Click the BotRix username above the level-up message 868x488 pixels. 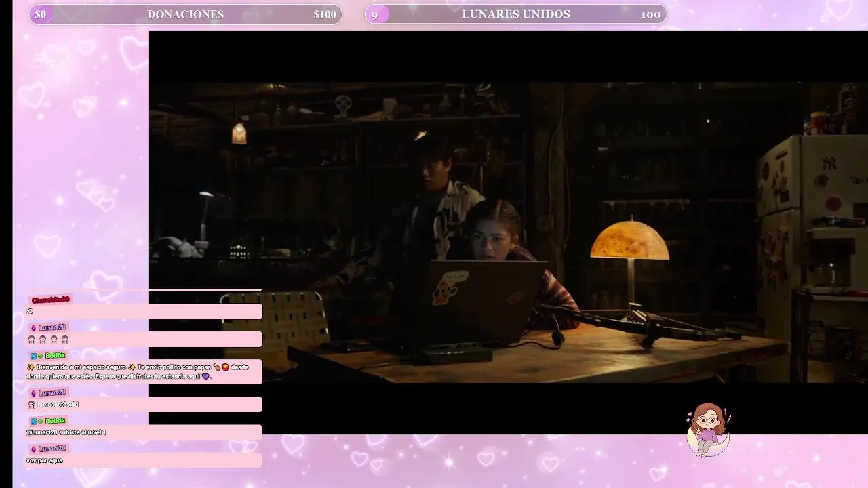56,421
